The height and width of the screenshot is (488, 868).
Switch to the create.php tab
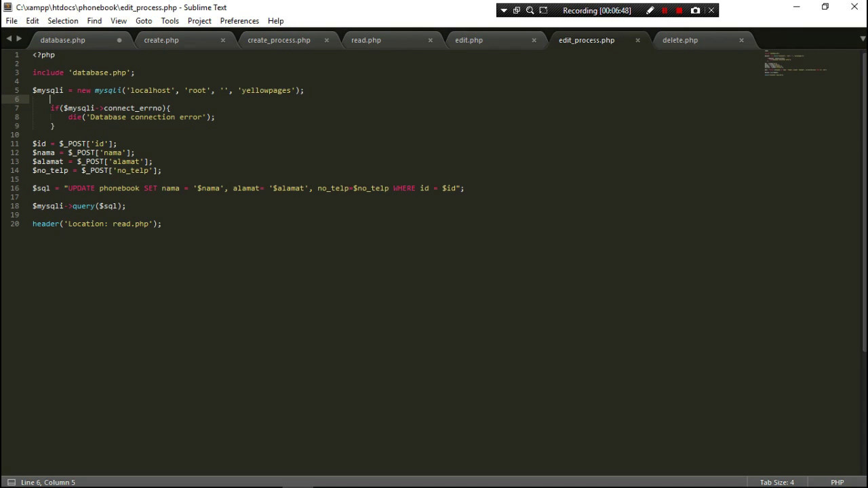click(x=161, y=40)
